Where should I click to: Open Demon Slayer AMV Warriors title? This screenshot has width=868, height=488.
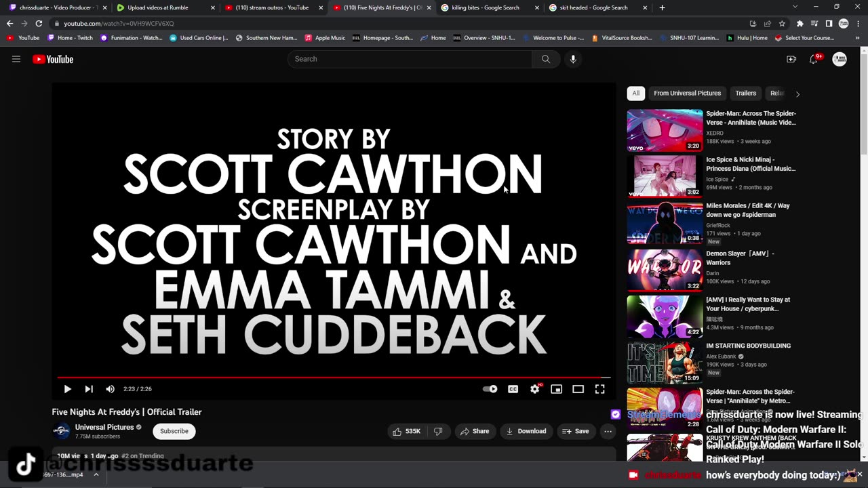pos(740,258)
